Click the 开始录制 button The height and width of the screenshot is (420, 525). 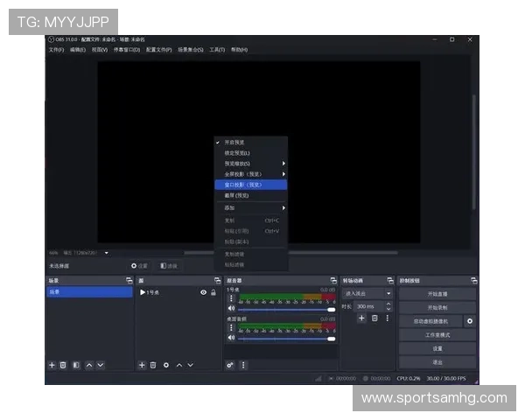437,308
